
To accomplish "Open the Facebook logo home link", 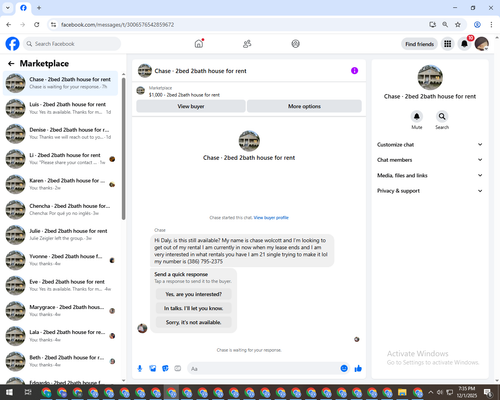I will pyautogui.click(x=12, y=44).
